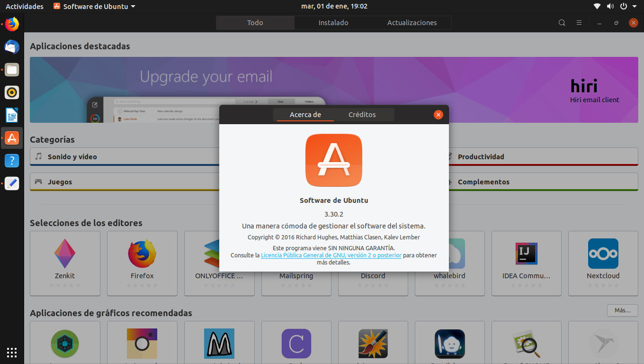The width and height of the screenshot is (644, 364).
Task: Open the purple C graphics app icon
Action: click(x=296, y=344)
